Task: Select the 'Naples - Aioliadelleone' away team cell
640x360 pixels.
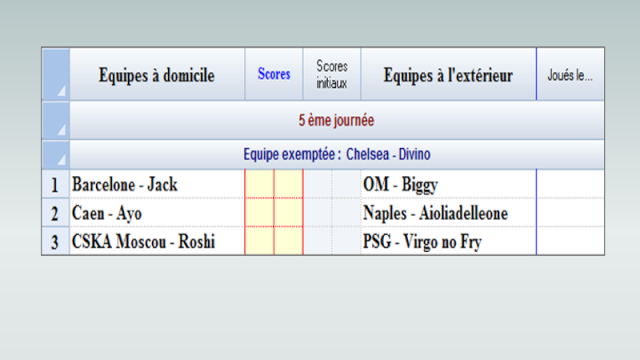Action: tap(449, 213)
